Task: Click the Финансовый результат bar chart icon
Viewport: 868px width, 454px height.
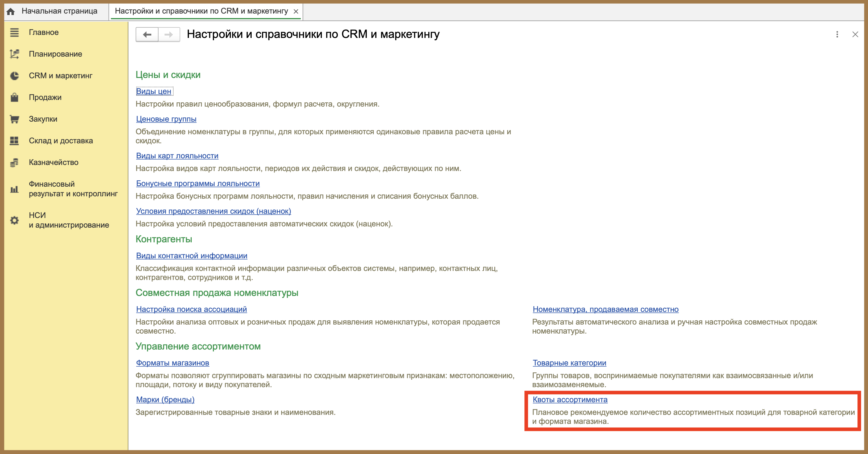Action: coord(14,189)
